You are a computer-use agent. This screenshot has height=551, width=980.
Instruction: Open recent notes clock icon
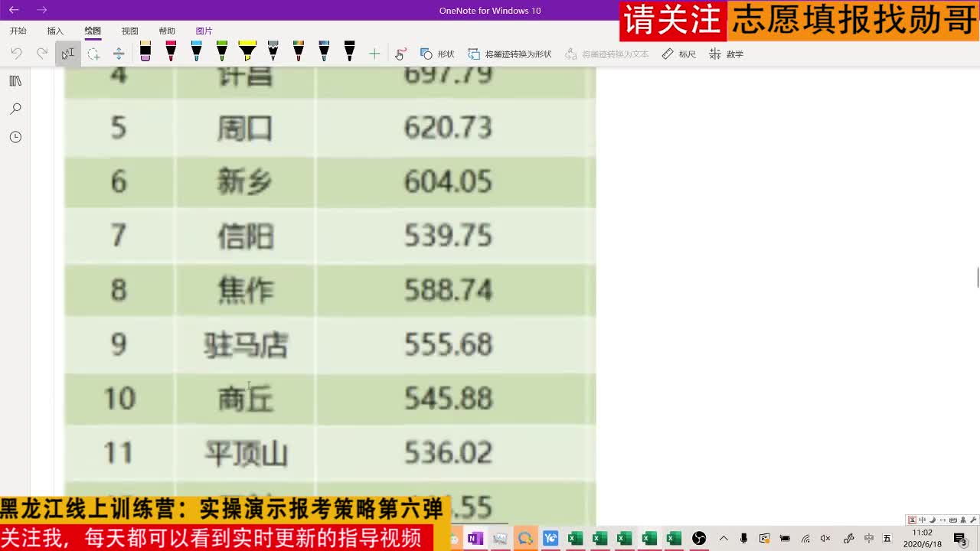click(15, 137)
